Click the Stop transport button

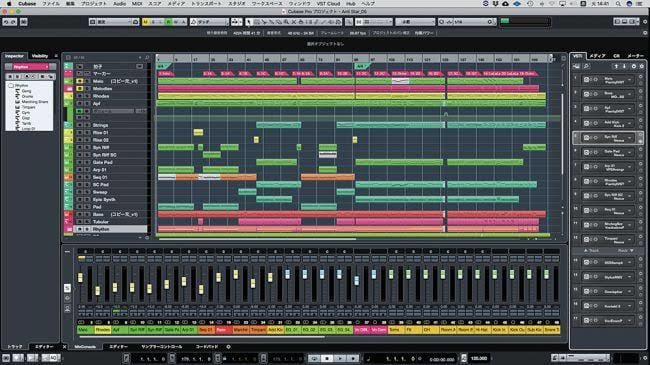[x=327, y=358]
